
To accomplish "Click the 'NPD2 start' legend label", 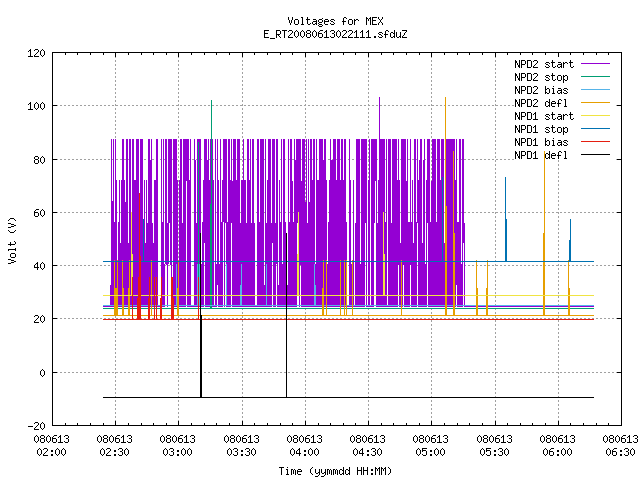I will [x=544, y=64].
